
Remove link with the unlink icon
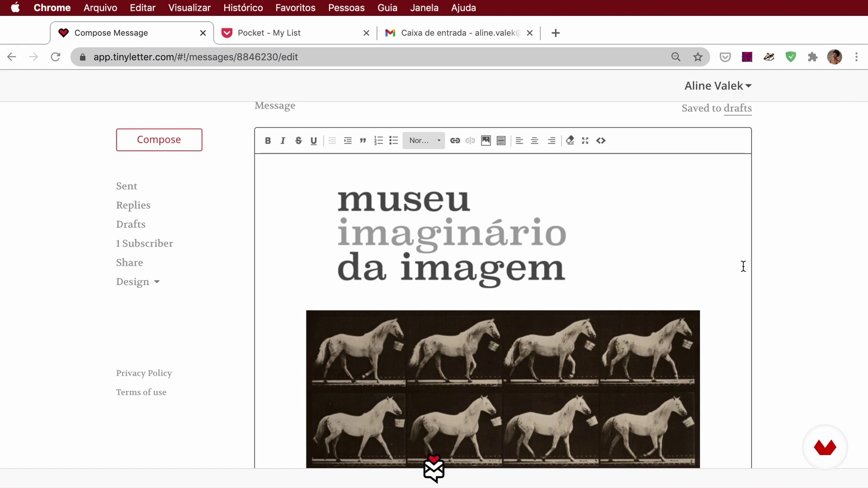click(x=470, y=141)
